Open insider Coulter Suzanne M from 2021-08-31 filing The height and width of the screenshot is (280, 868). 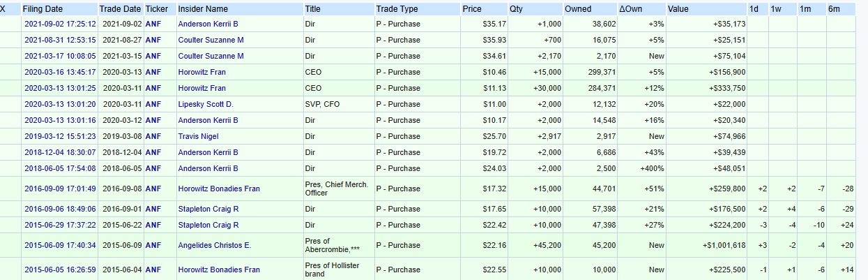coord(211,40)
